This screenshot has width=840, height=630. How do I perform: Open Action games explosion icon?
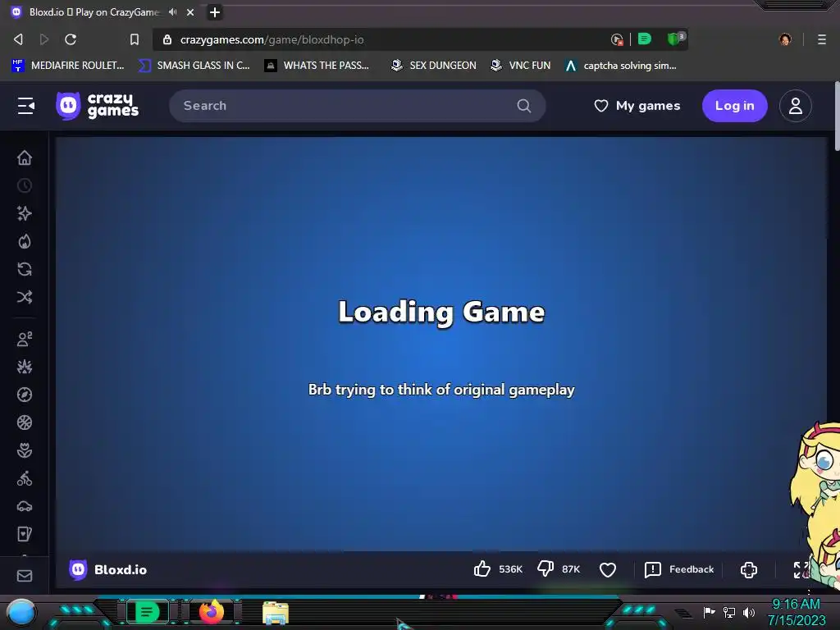point(25,367)
